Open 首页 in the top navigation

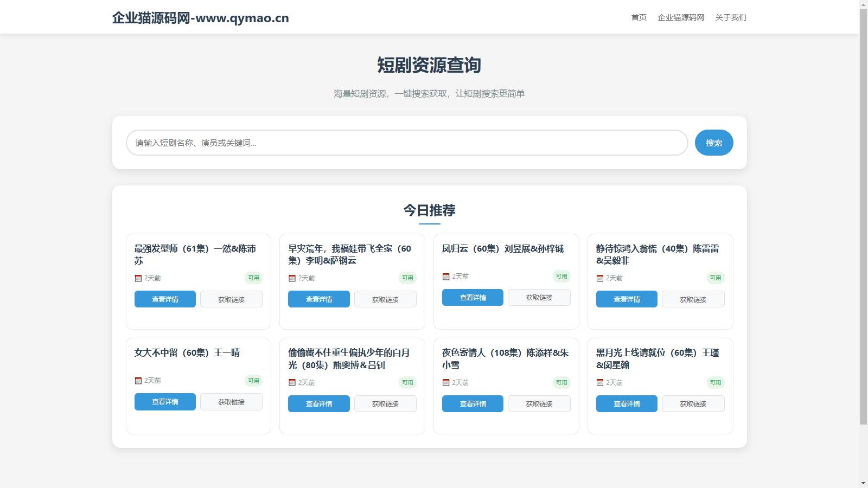pyautogui.click(x=639, y=17)
